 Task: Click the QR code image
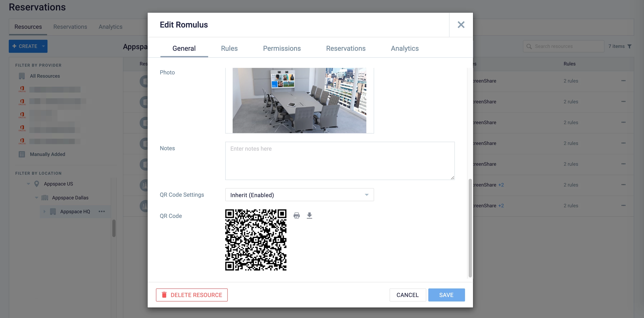click(x=256, y=240)
